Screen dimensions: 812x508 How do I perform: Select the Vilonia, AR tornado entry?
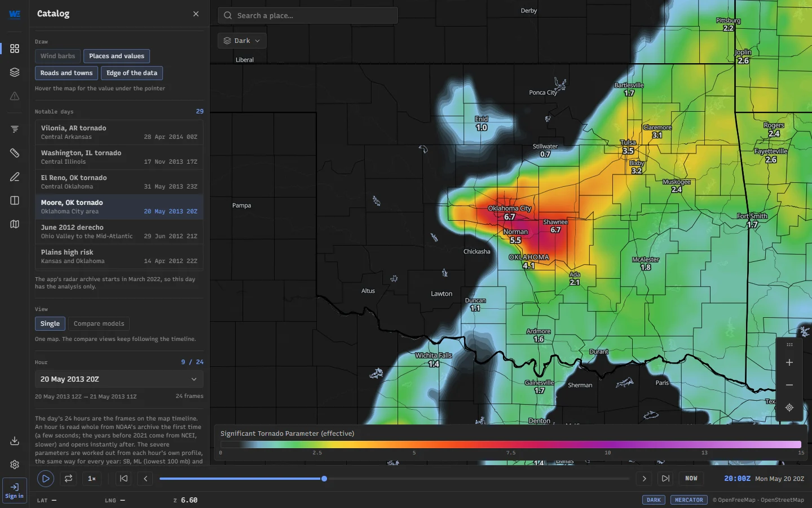tap(119, 132)
